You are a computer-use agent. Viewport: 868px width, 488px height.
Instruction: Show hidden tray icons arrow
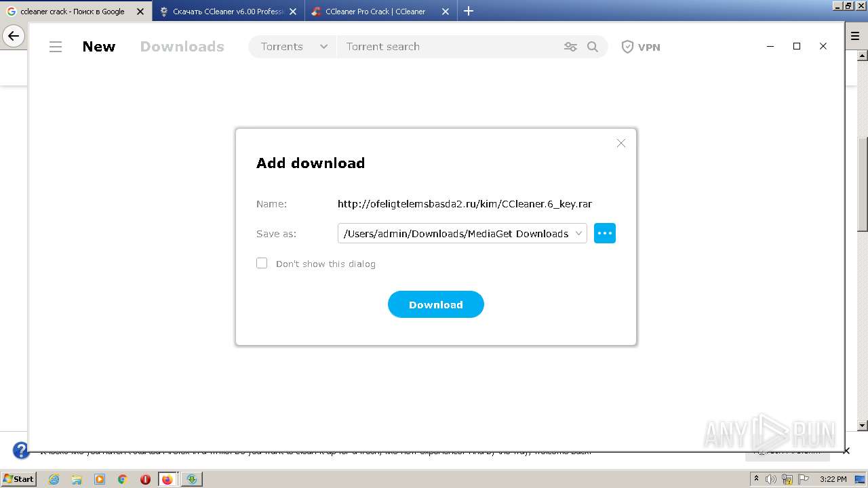coord(757,479)
